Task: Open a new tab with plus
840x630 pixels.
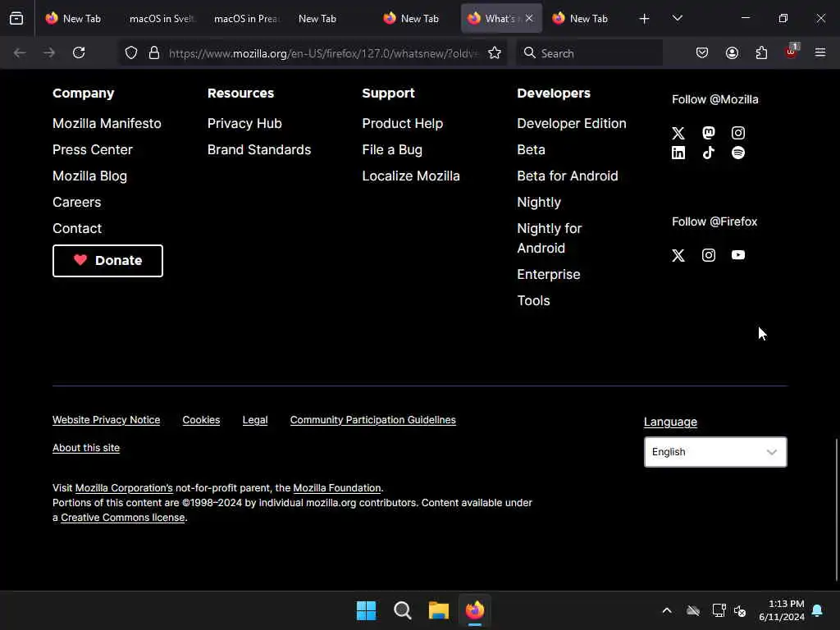Action: 644,19
